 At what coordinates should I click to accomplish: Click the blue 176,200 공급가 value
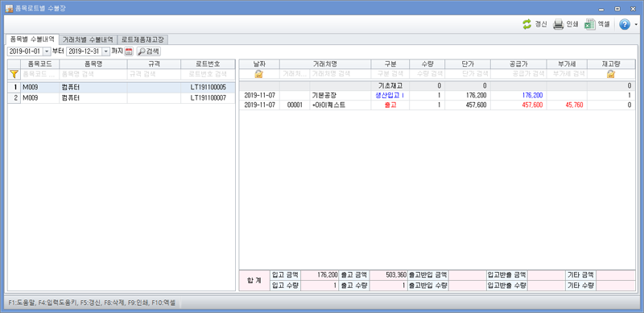pyautogui.click(x=532, y=95)
